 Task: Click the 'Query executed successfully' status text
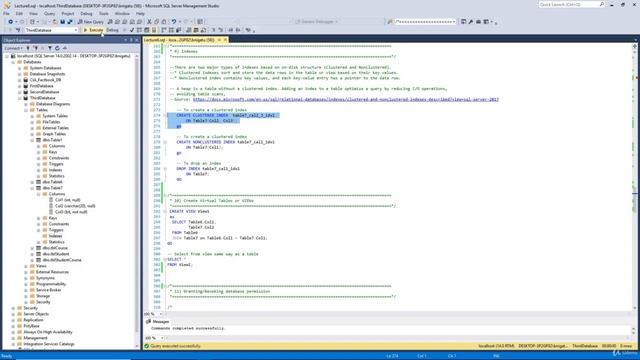point(176,346)
